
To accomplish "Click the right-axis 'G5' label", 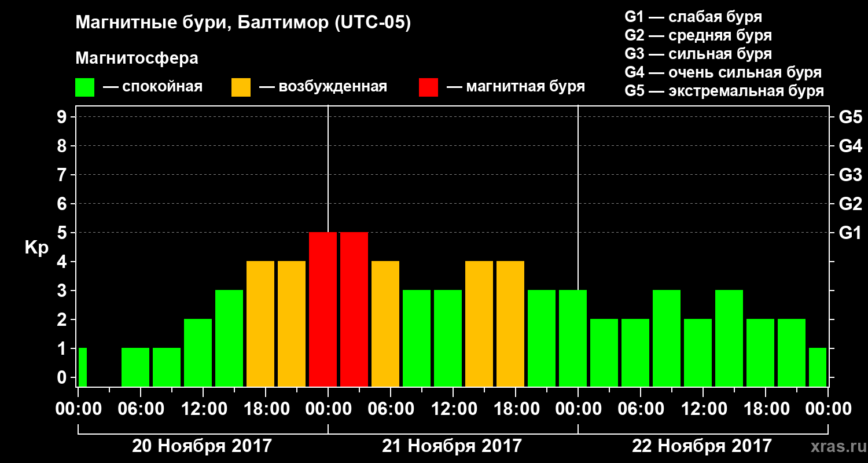I will 850,117.
